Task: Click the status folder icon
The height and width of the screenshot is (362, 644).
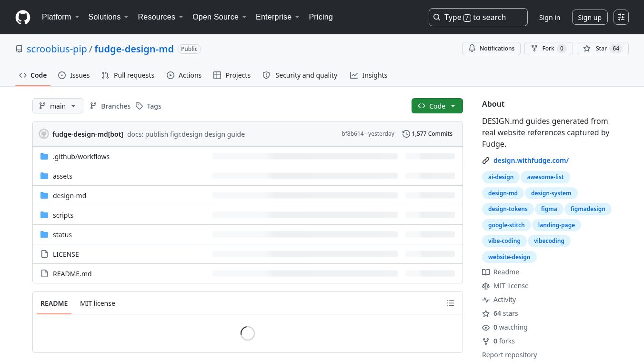Action: [x=45, y=234]
